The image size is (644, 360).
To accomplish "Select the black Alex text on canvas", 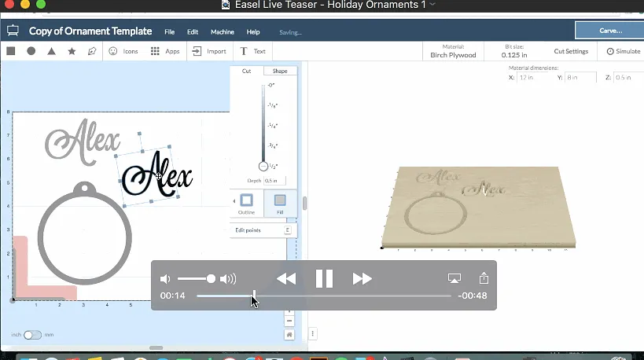I will point(157,174).
